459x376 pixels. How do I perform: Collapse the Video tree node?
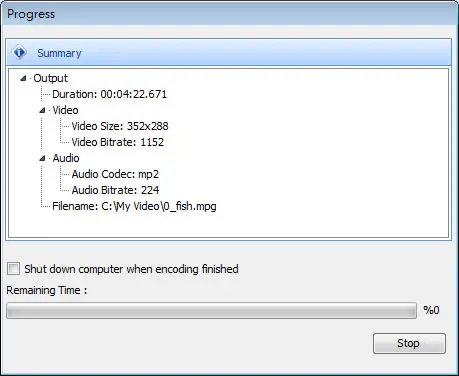pyautogui.click(x=42, y=110)
